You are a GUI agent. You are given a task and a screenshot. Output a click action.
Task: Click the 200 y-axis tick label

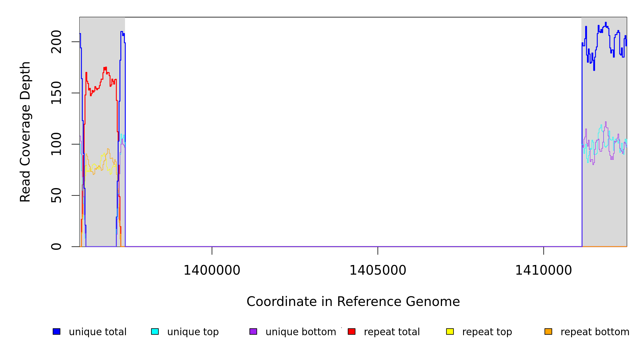[x=56, y=42]
